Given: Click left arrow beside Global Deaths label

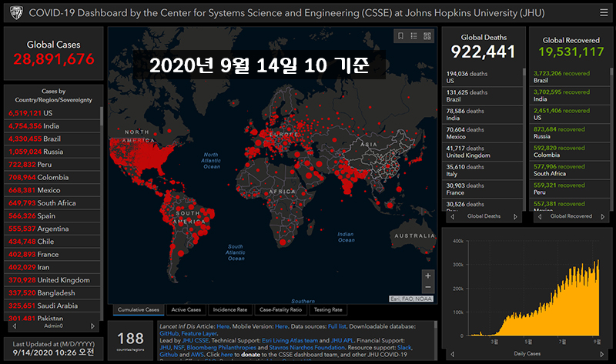Looking at the screenshot, I should pyautogui.click(x=453, y=217).
